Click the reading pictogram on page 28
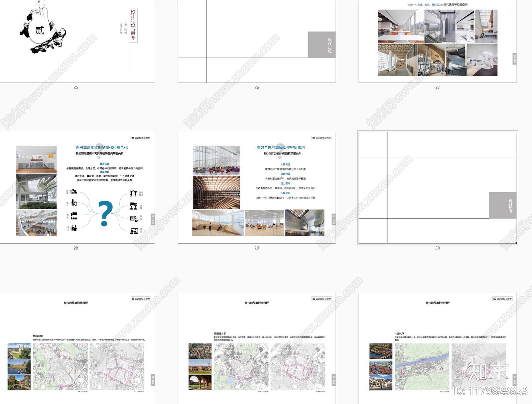 pyautogui.click(x=73, y=192)
